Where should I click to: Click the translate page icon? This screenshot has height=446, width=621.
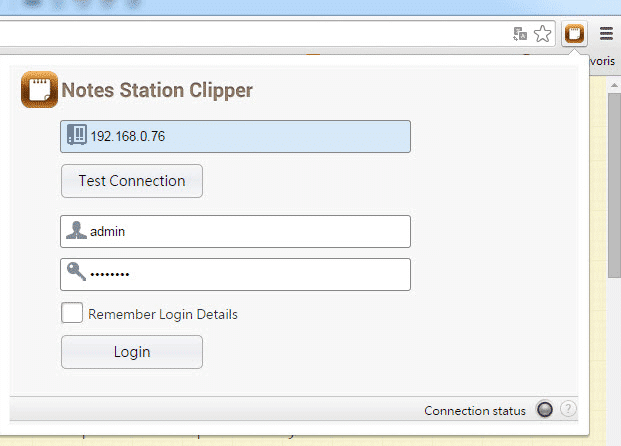[520, 34]
